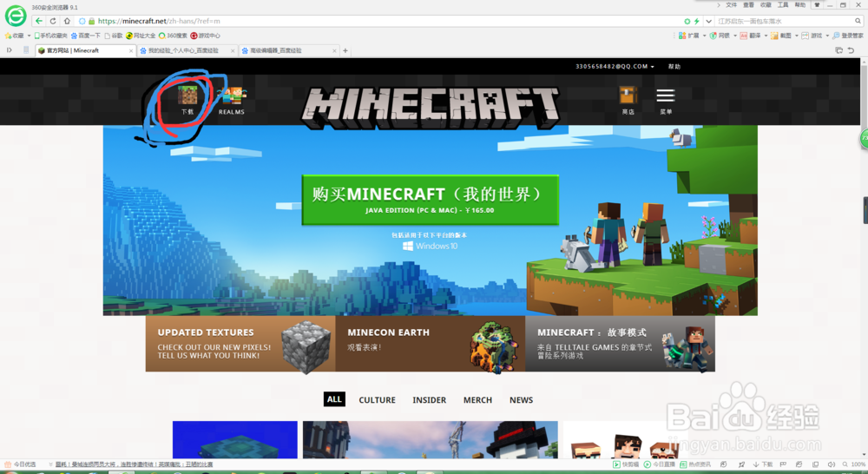Open new tab with plus button
Screen dimensions: 868x474
click(x=345, y=50)
